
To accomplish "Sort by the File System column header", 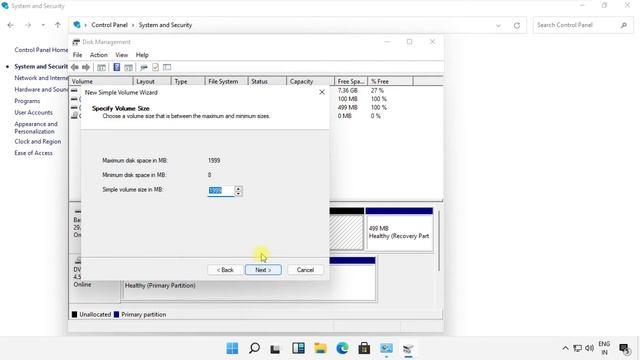I will pyautogui.click(x=227, y=81).
